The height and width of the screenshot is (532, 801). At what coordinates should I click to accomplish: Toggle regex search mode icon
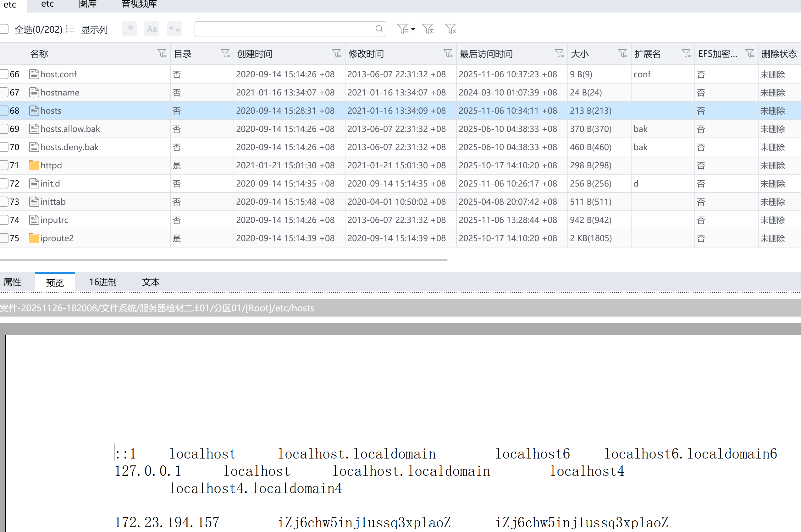click(x=129, y=29)
